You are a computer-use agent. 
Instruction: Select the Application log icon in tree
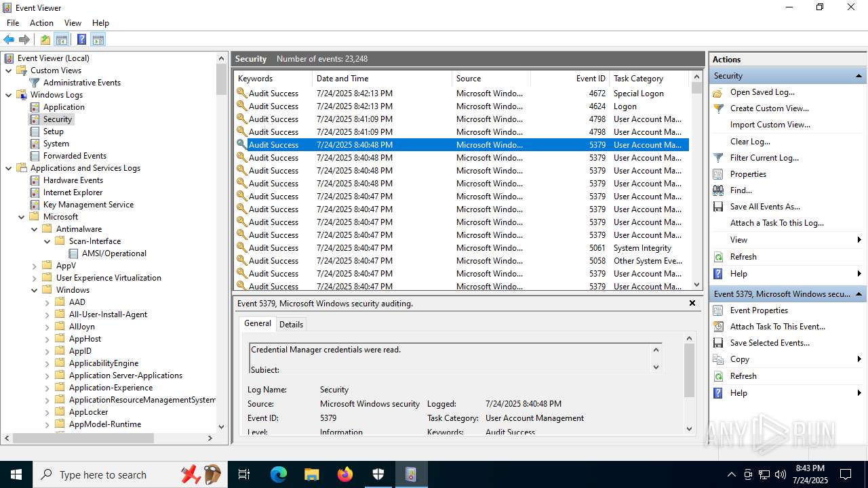pos(35,107)
